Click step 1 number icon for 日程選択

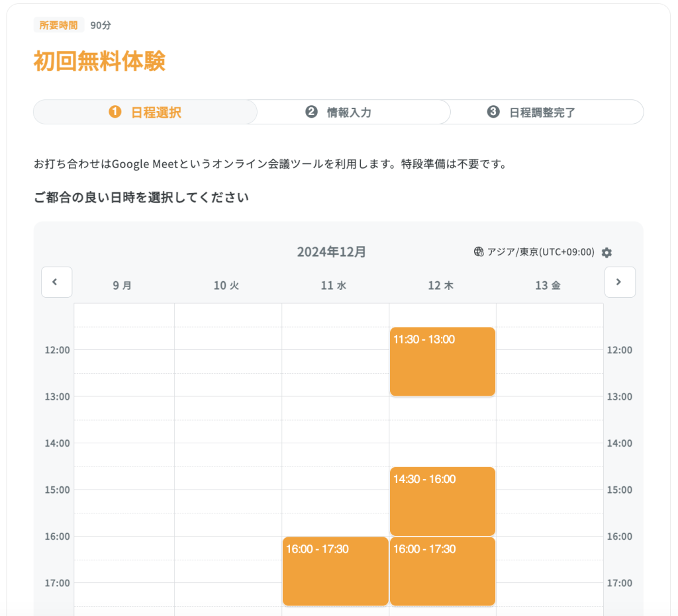115,112
